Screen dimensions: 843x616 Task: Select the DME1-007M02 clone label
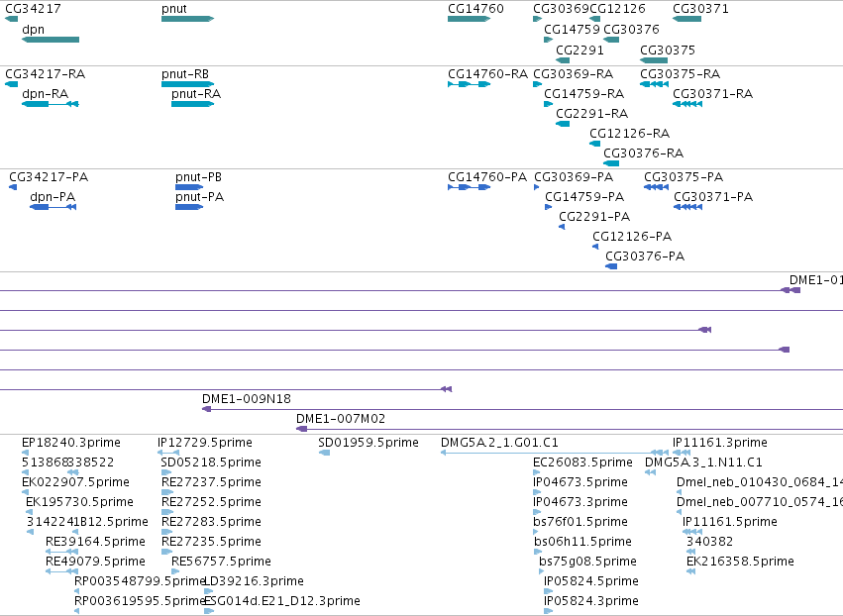[x=341, y=419]
